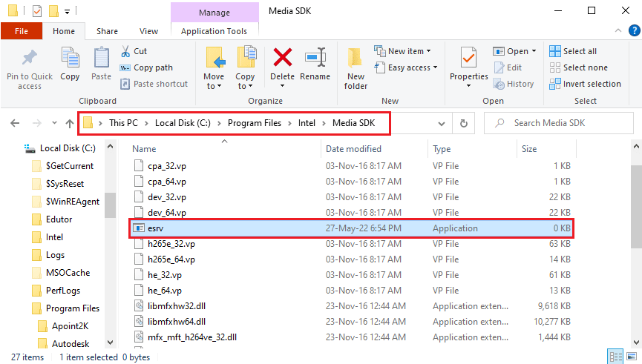Expand the Open dropdown arrow
Viewport: 642px width, 364px height.
coord(534,51)
